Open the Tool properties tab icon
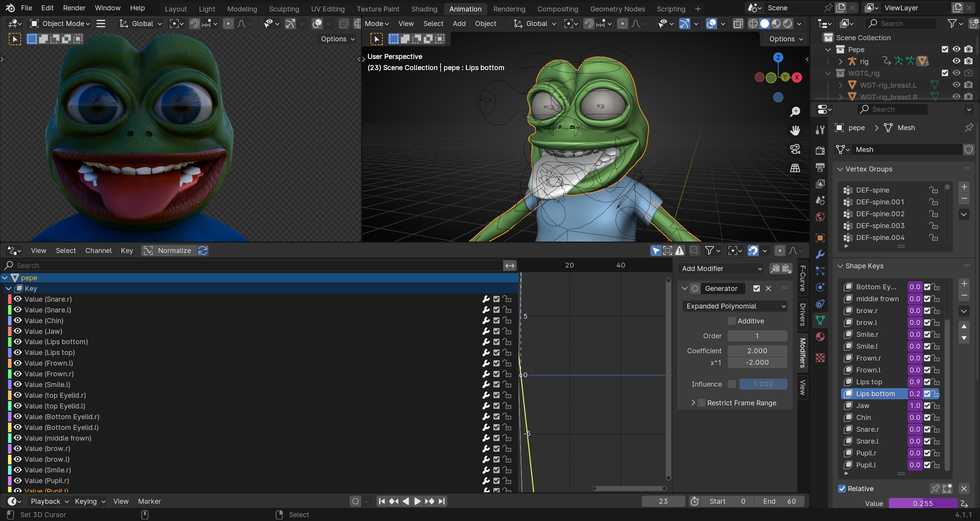The height and width of the screenshot is (521, 980). click(820, 130)
